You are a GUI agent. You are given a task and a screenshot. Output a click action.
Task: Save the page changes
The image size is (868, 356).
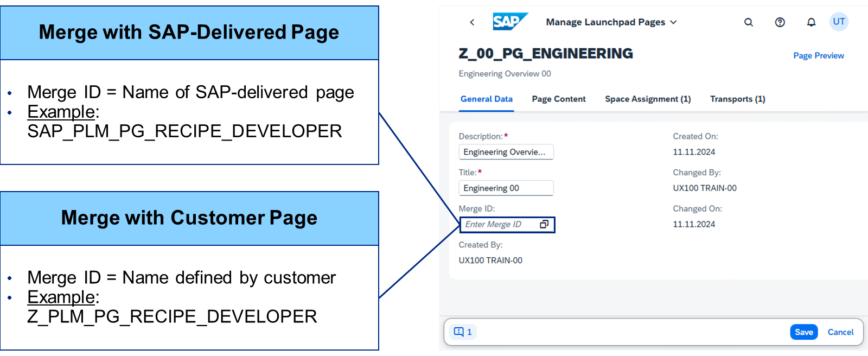click(804, 332)
